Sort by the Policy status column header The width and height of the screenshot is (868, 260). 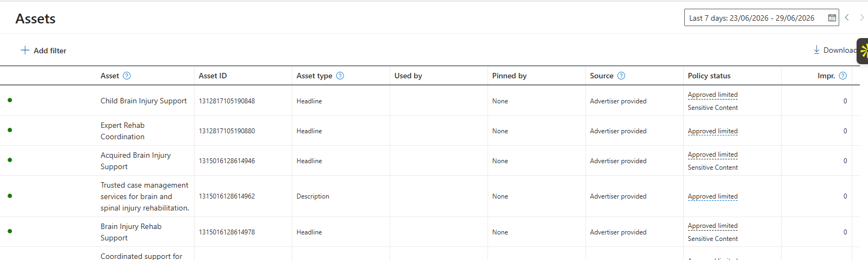click(709, 76)
